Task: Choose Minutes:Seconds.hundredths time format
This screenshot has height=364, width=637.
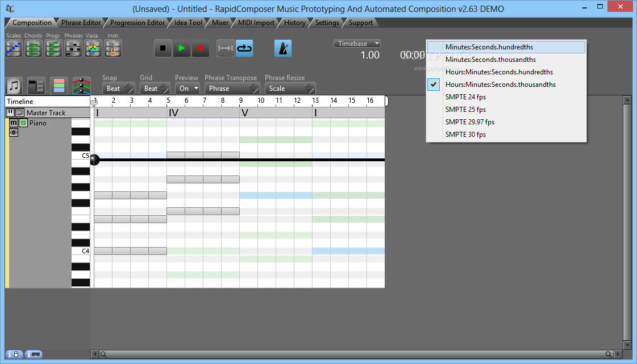Action: [x=506, y=47]
